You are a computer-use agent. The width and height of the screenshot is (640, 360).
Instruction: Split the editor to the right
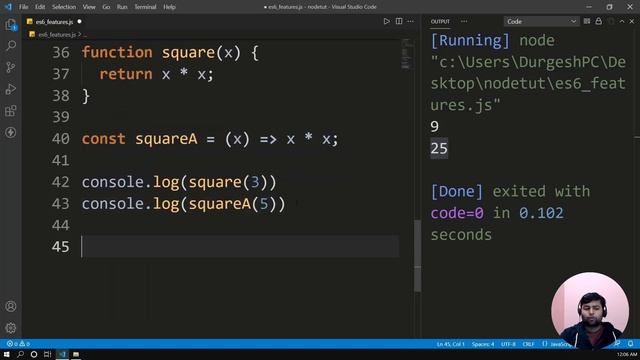(x=399, y=21)
